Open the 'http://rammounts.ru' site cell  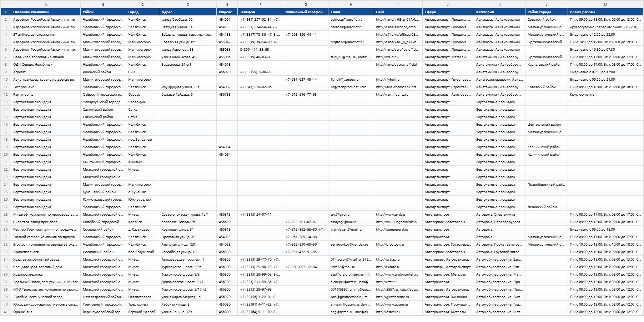click(x=398, y=94)
